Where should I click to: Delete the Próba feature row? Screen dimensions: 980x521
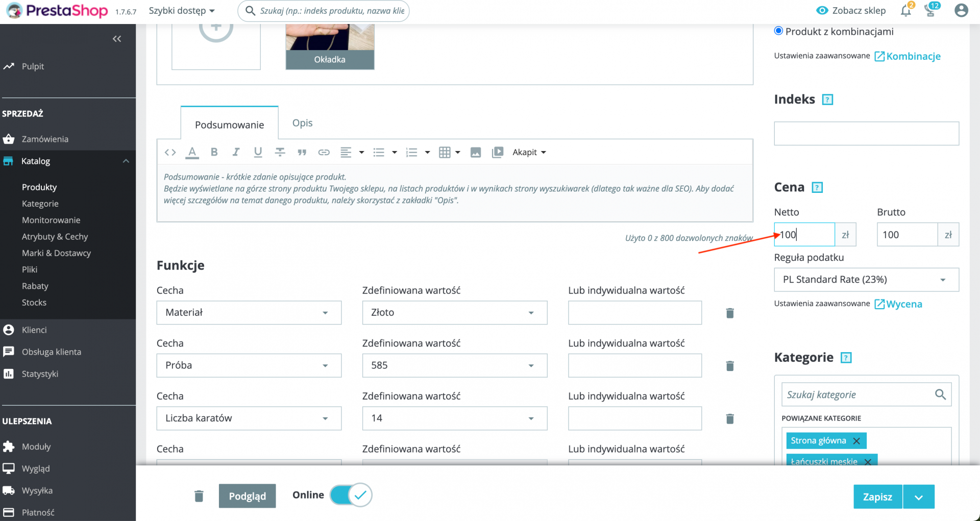730,366
